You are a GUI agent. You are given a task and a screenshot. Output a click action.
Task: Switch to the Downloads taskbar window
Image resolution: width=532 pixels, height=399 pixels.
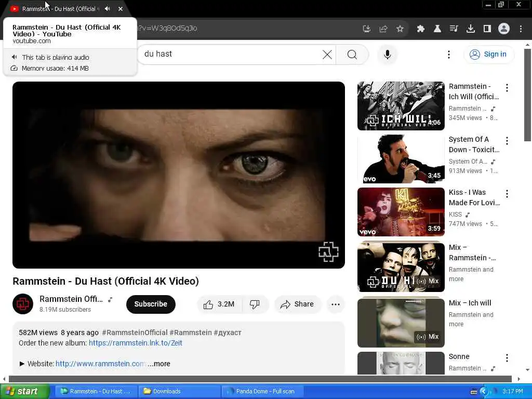(x=180, y=391)
